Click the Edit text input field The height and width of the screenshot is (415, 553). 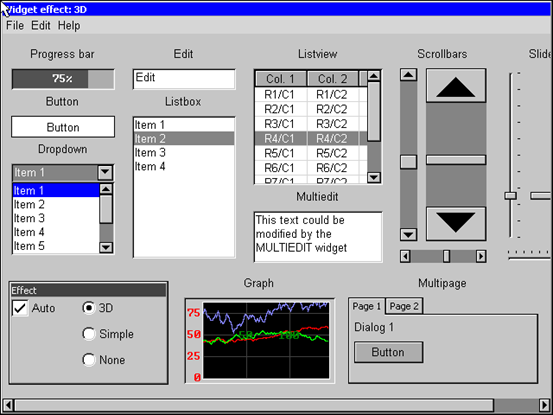[x=184, y=79]
